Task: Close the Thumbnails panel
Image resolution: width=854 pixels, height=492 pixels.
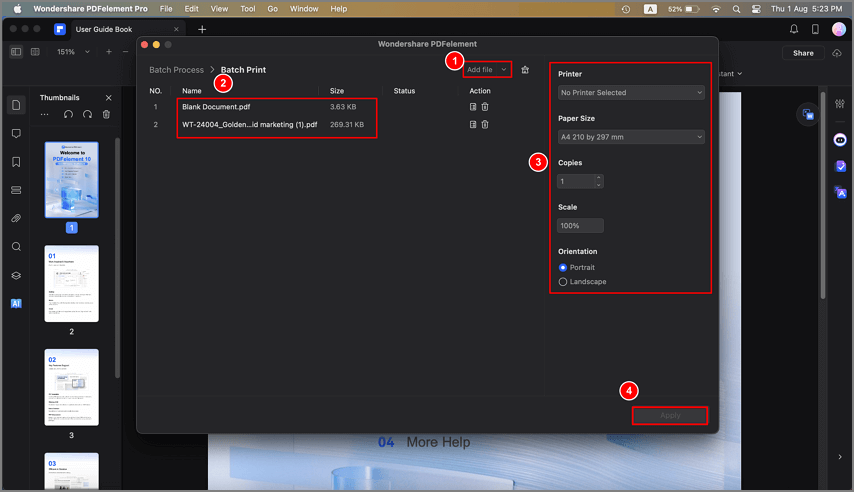Action: coord(108,98)
